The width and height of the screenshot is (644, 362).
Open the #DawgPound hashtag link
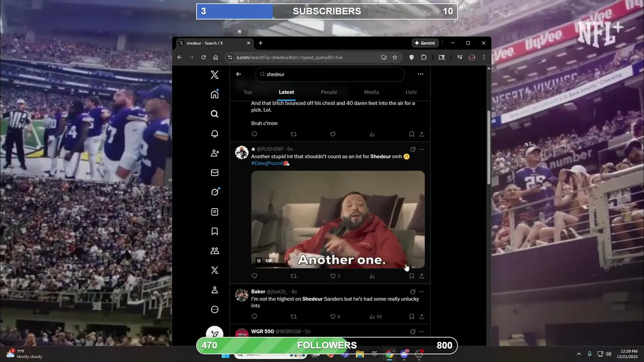(267, 163)
